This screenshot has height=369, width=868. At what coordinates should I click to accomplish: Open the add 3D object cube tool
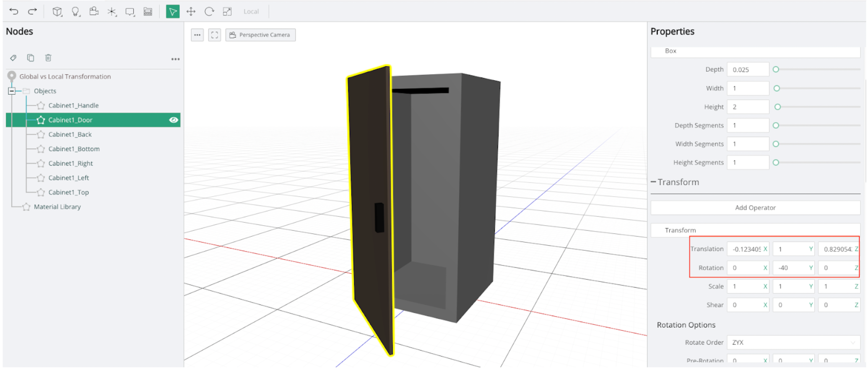point(57,11)
